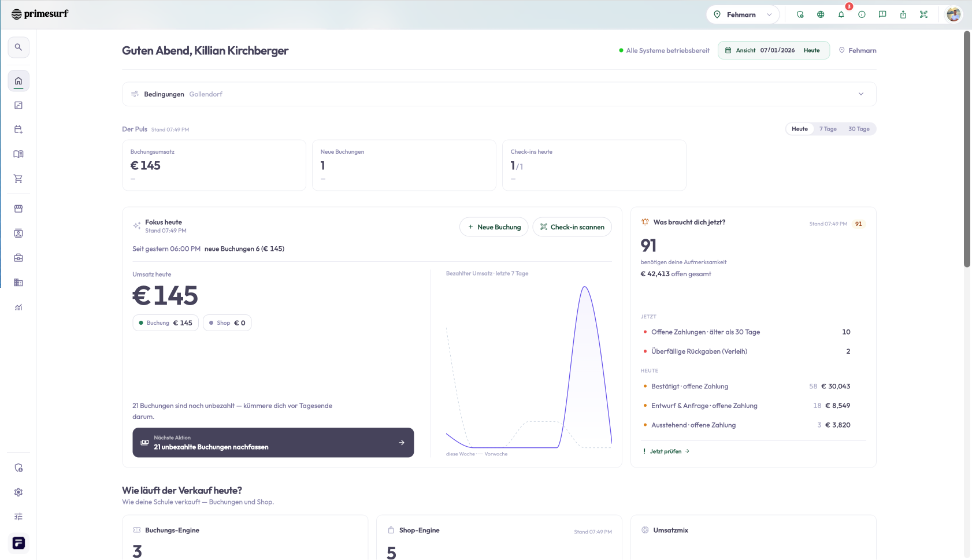Switch pulse range to 30 Tage

pyautogui.click(x=859, y=129)
